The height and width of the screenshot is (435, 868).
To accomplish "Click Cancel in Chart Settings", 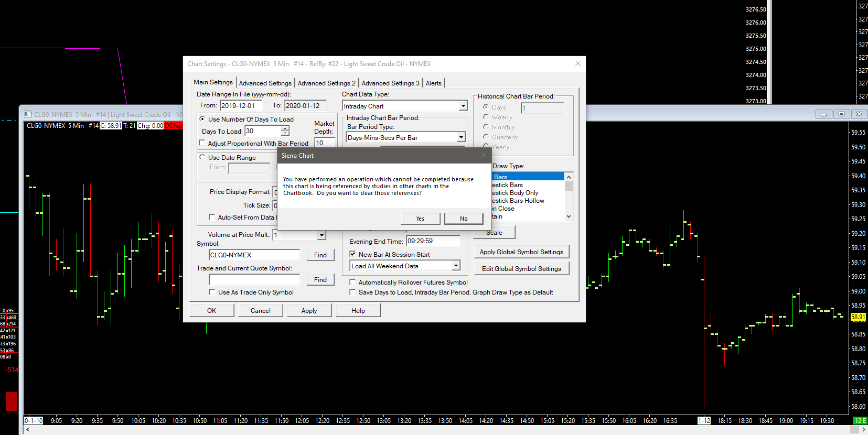I will (x=261, y=310).
